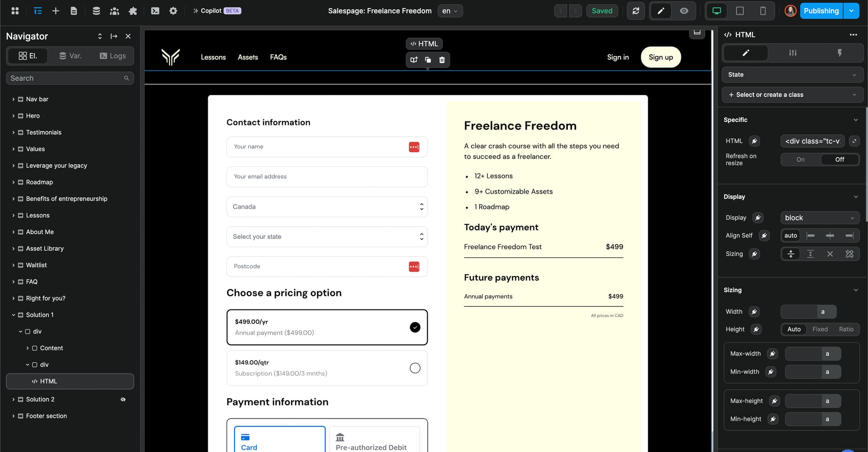Set Refresh on resize to On
The width and height of the screenshot is (868, 452).
800,160
